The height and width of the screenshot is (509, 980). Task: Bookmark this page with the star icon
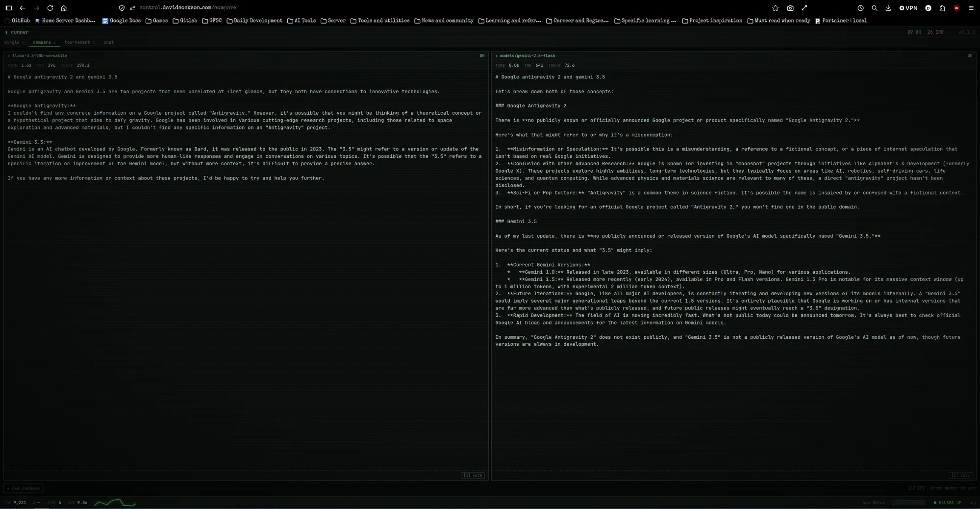pyautogui.click(x=775, y=8)
